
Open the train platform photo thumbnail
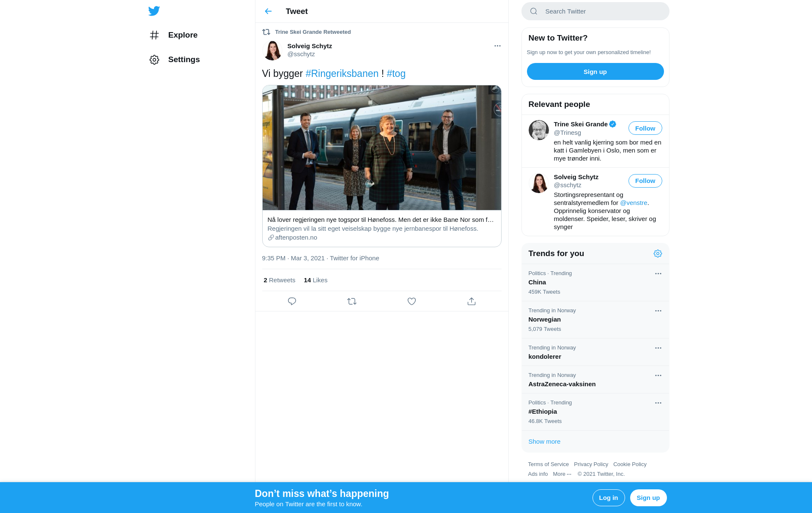381,147
